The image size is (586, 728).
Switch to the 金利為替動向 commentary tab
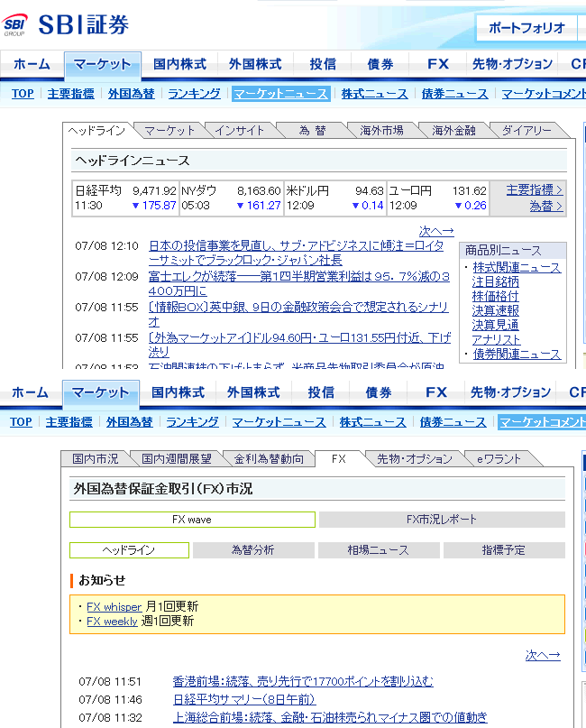point(269,458)
